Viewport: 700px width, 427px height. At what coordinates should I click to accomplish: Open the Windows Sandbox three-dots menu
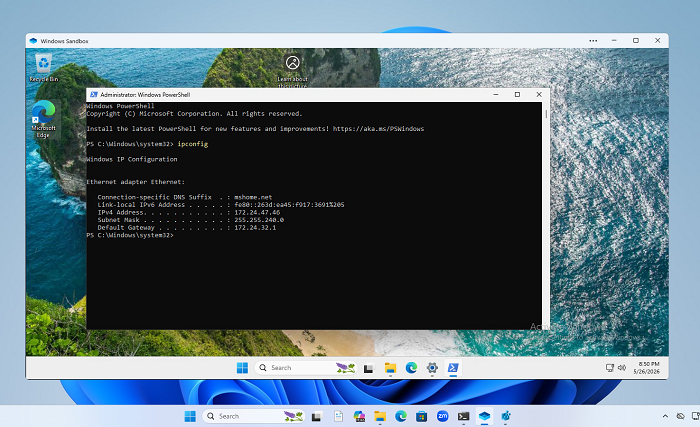point(593,41)
